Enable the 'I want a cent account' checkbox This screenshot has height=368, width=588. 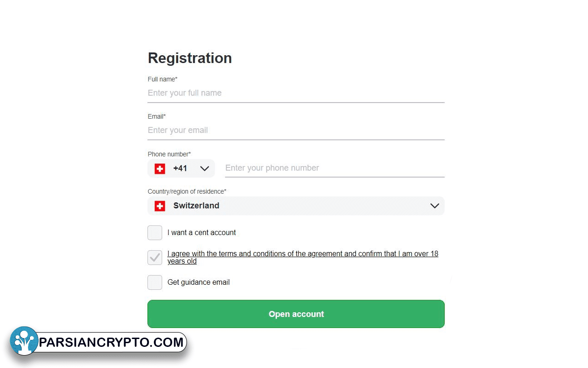tap(155, 233)
